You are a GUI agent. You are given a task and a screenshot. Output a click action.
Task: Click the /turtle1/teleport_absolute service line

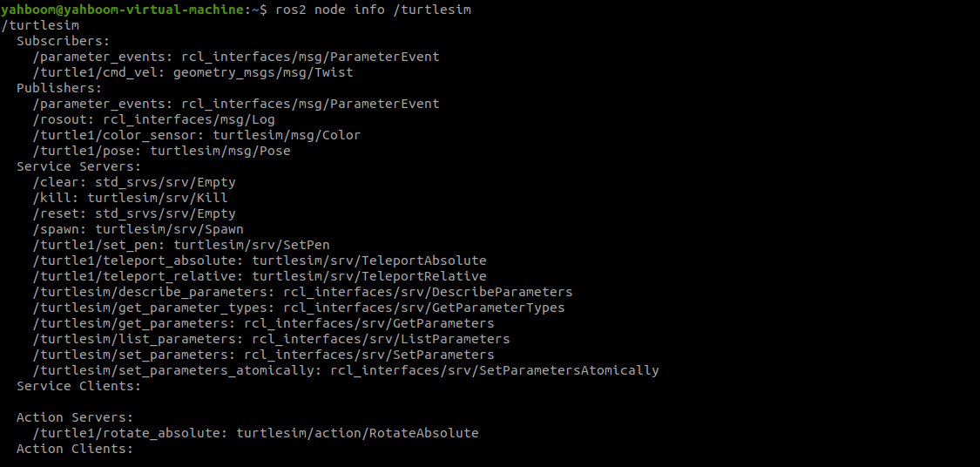click(260, 261)
